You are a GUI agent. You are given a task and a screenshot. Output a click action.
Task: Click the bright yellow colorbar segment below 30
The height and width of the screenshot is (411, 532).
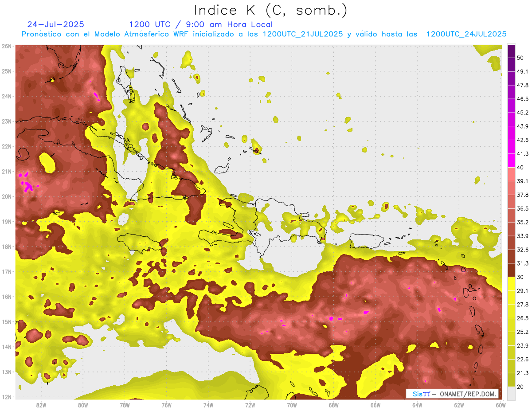(x=511, y=284)
